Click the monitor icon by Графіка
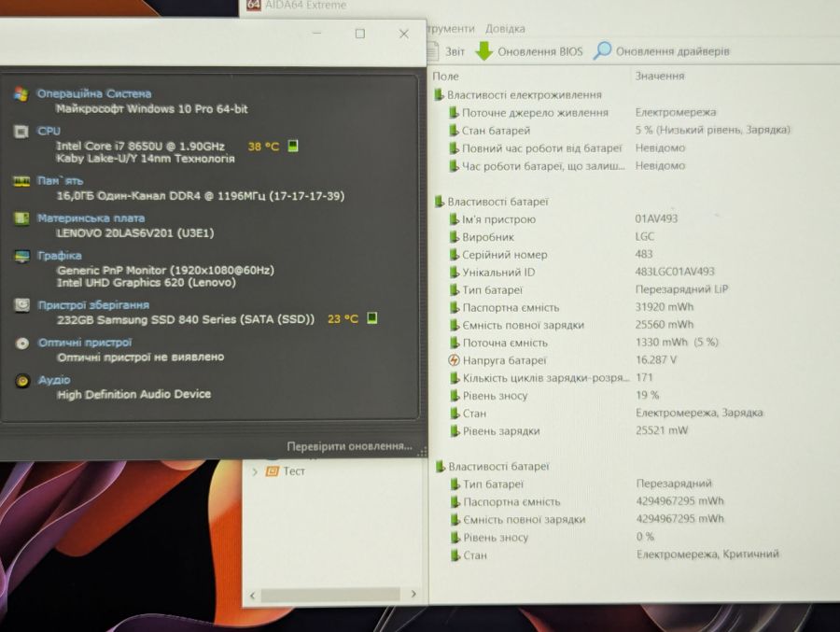 coord(22,256)
